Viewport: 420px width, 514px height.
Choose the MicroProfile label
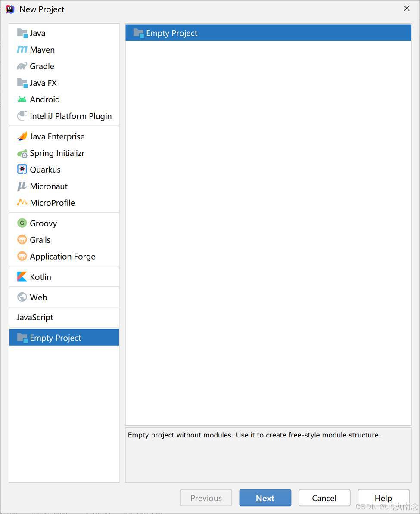(x=53, y=203)
